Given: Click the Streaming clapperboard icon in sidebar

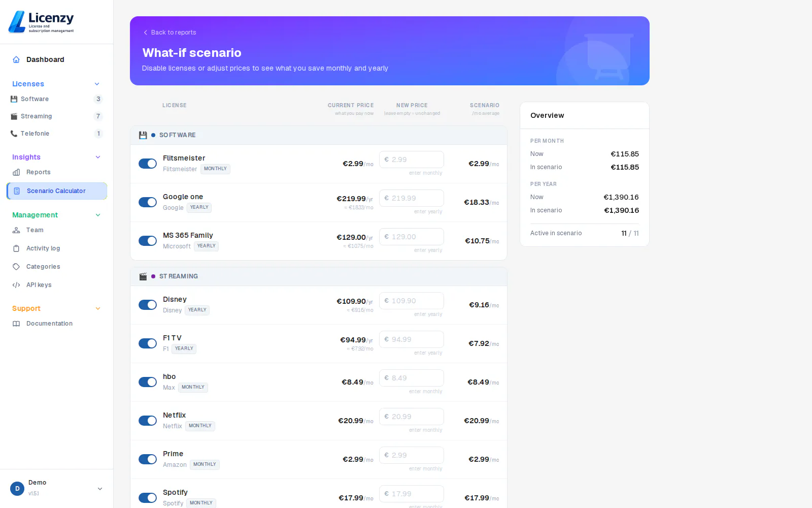Looking at the screenshot, I should (x=14, y=116).
